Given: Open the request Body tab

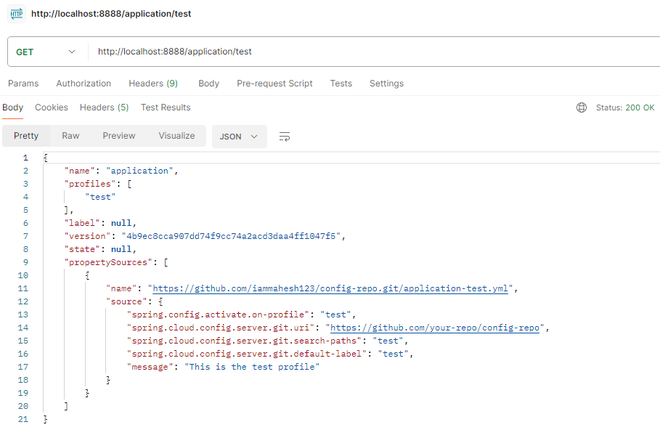Looking at the screenshot, I should pyautogui.click(x=208, y=83).
